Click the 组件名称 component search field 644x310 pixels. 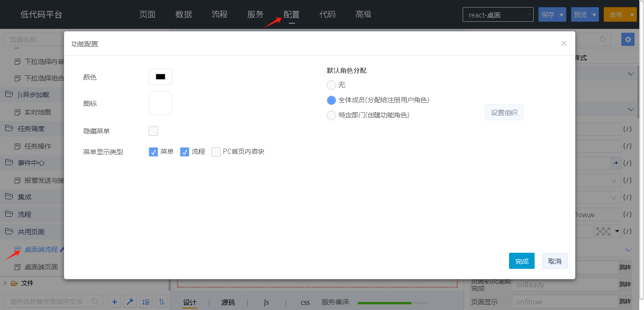point(53,301)
